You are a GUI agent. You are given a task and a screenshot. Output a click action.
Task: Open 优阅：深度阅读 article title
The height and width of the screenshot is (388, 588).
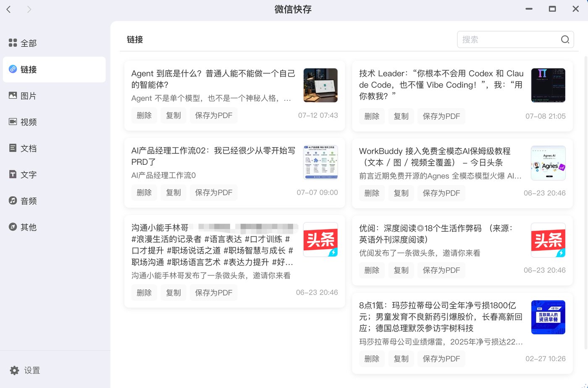click(x=436, y=234)
